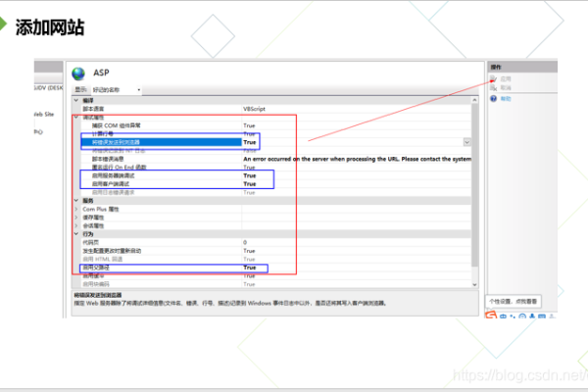Select the 启用父路径 True value
The height and width of the screenshot is (392, 588).
coord(249,268)
